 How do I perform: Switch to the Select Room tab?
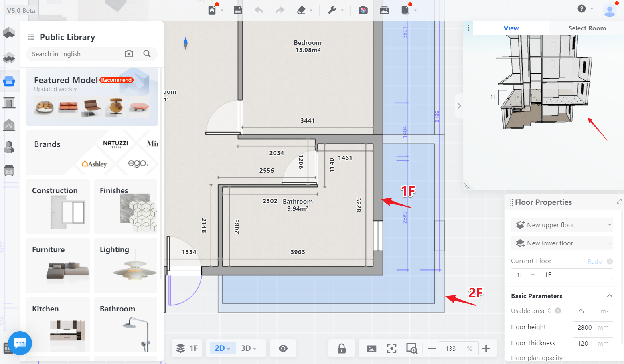point(587,28)
